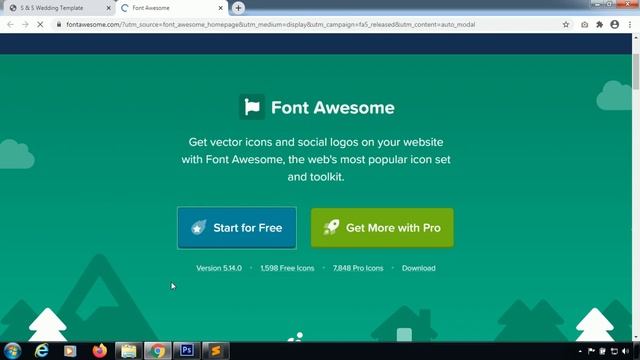
Task: Stop loading the page
Action: pos(40,24)
